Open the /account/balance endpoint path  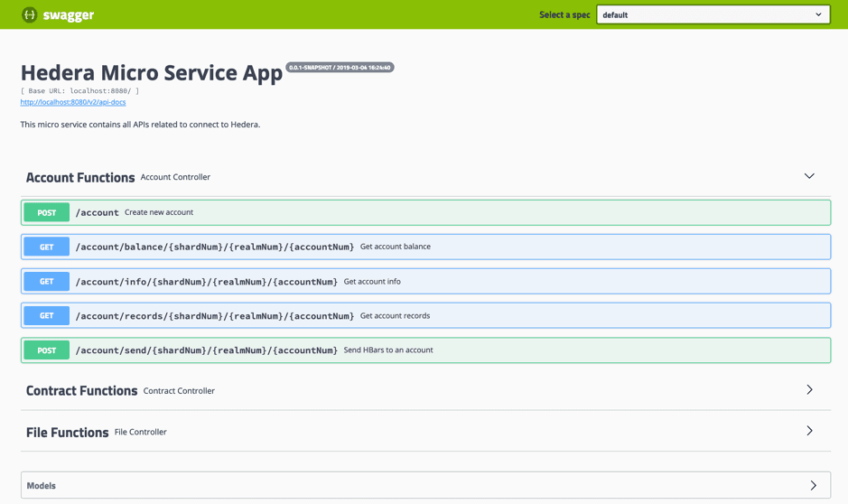coord(215,247)
